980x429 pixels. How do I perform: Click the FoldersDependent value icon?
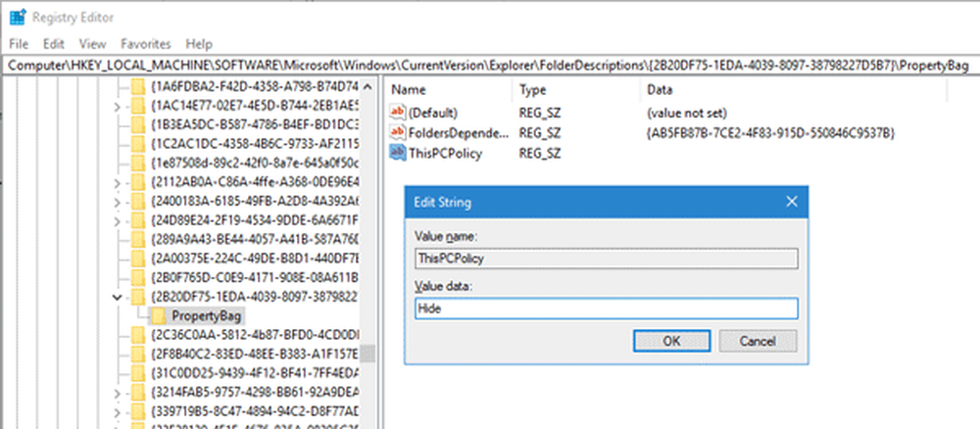[x=398, y=132]
